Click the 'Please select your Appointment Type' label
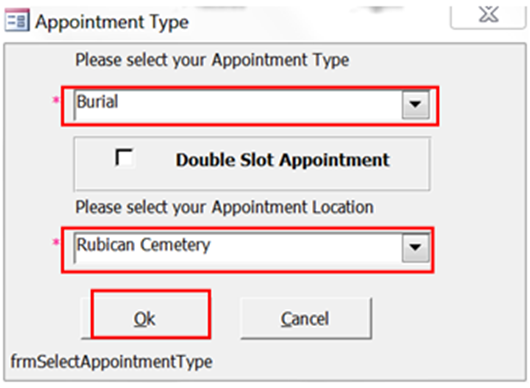 [x=212, y=60]
